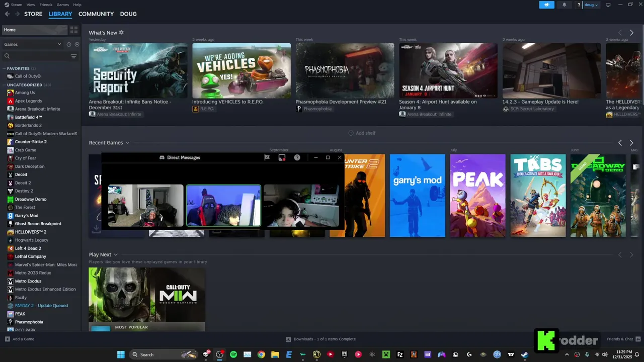Open the Help menu
644x362 pixels.
[77, 5]
